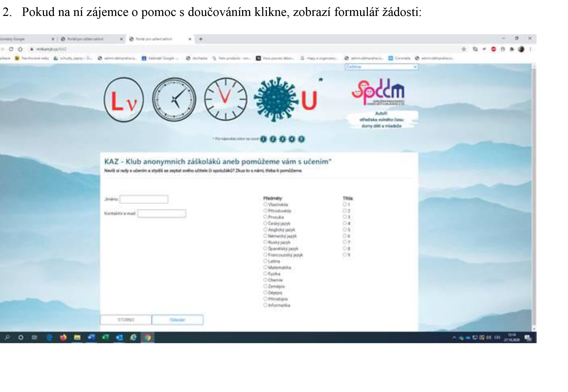
Task: Open the Coronela bookmark
Action: tap(399, 58)
